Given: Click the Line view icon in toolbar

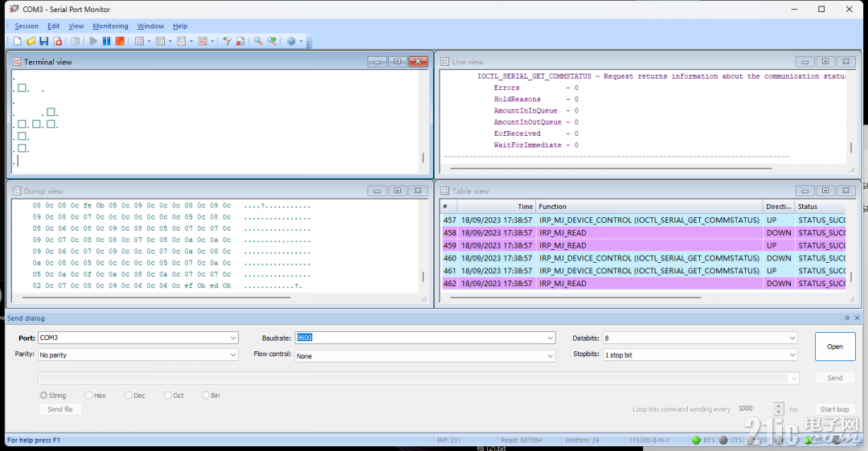Looking at the screenshot, I should pyautogui.click(x=161, y=41).
